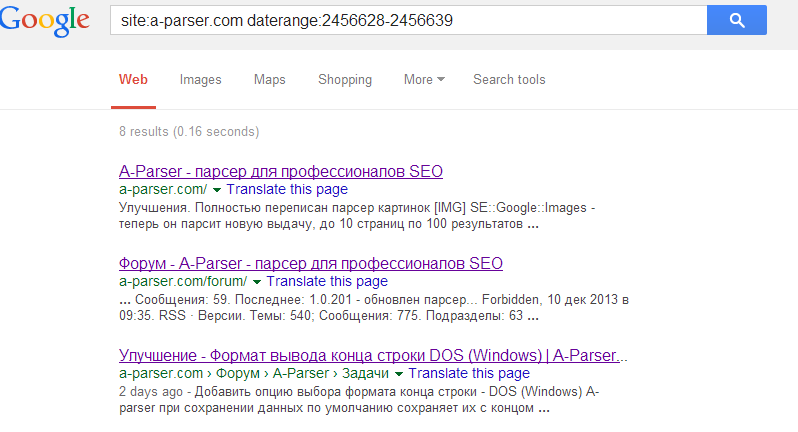Image resolution: width=798 pixels, height=432 pixels.
Task: Click snippet text starting '... Сообщения: 59. Последнее'
Action: 374,308
